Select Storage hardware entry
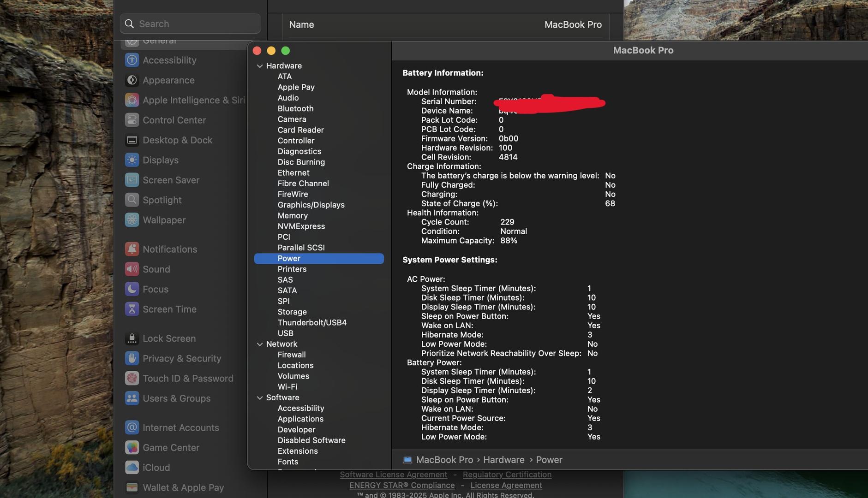 (292, 312)
